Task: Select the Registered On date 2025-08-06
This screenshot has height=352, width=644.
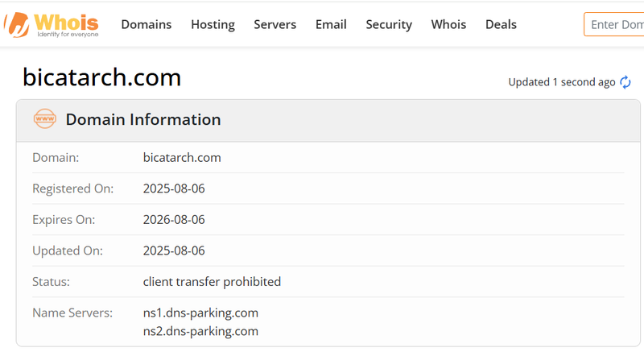Action: click(174, 188)
